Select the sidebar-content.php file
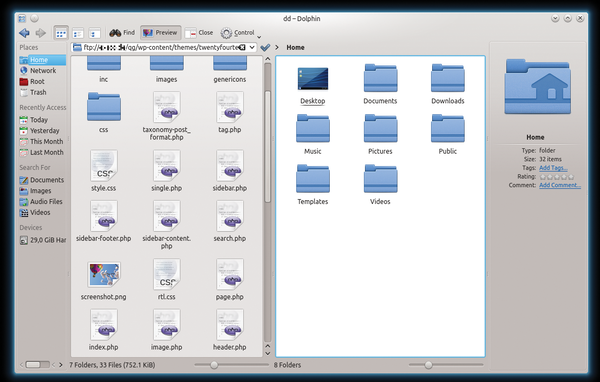600x382 pixels. click(x=166, y=225)
